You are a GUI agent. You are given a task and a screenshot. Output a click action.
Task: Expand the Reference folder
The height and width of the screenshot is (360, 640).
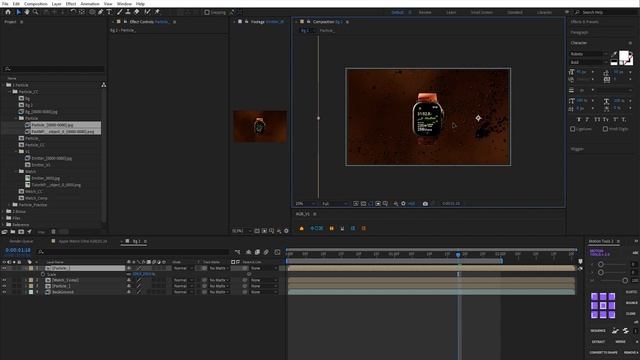coord(4,224)
